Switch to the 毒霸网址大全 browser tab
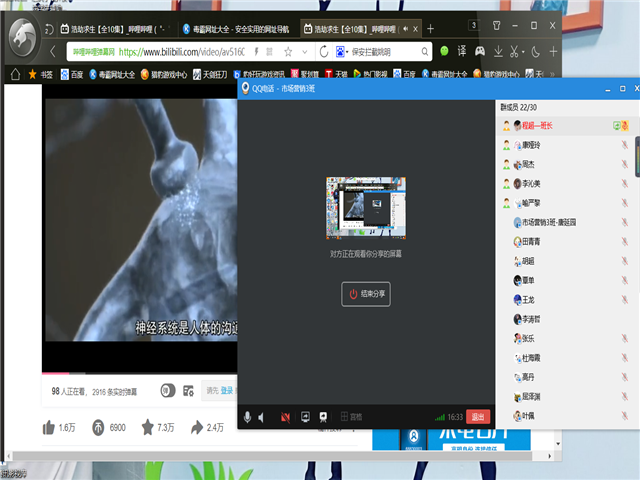640x480 pixels. point(230,29)
